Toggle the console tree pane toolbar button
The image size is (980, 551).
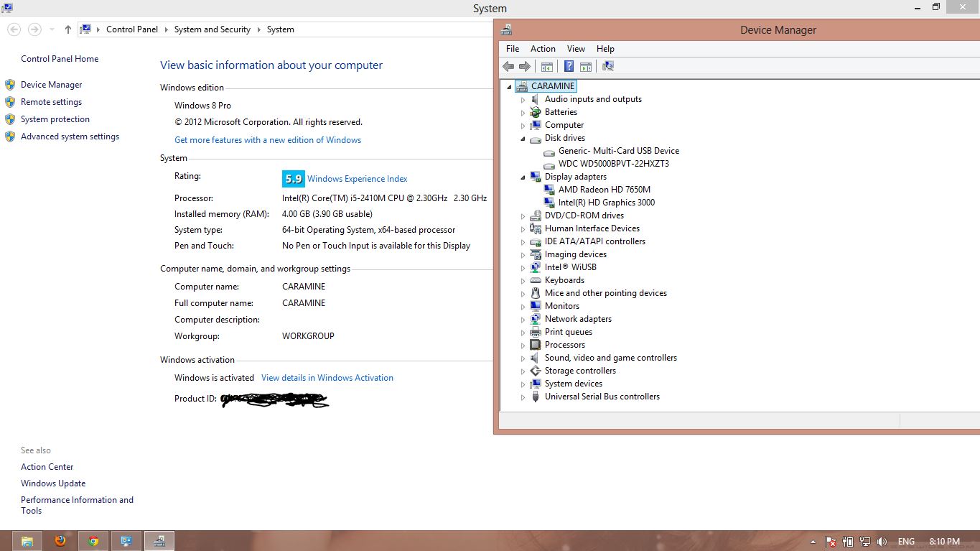tap(547, 66)
